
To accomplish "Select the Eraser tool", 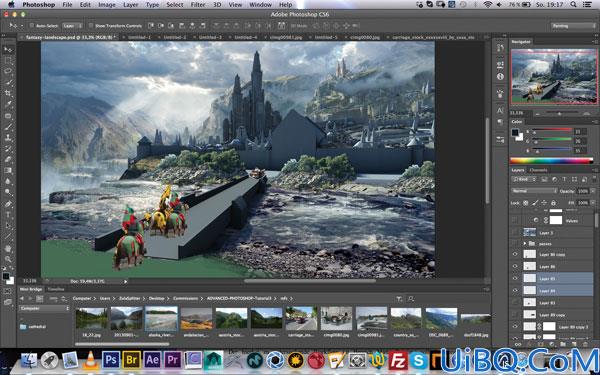I will (8, 160).
